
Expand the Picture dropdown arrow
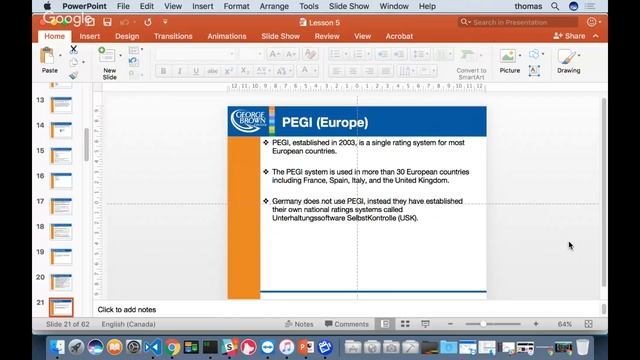[520, 56]
